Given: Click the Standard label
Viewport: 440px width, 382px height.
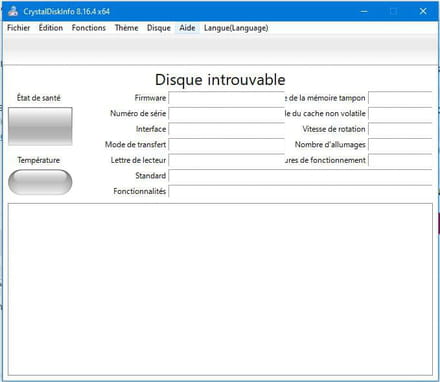Looking at the screenshot, I should 151,176.
